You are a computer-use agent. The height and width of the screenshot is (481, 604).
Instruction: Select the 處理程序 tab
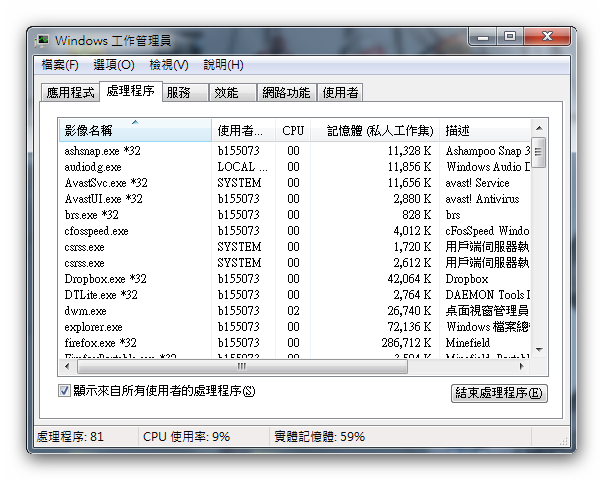click(131, 91)
